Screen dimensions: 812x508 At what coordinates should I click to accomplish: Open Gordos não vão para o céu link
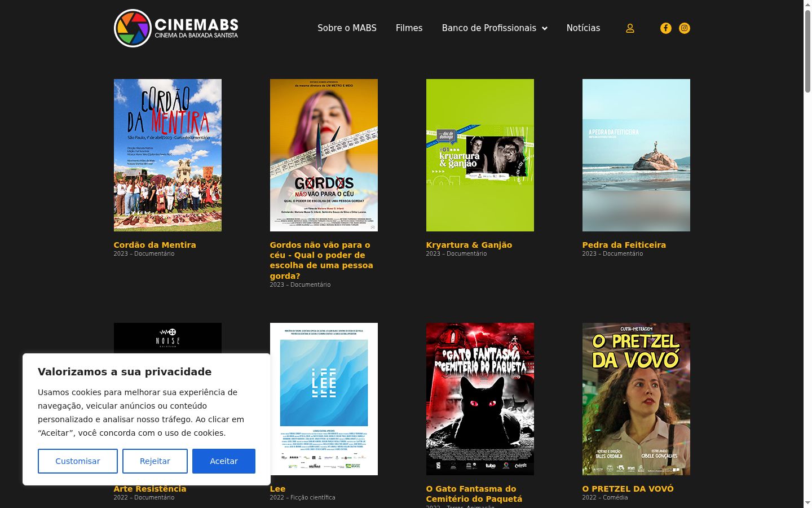tap(321, 260)
